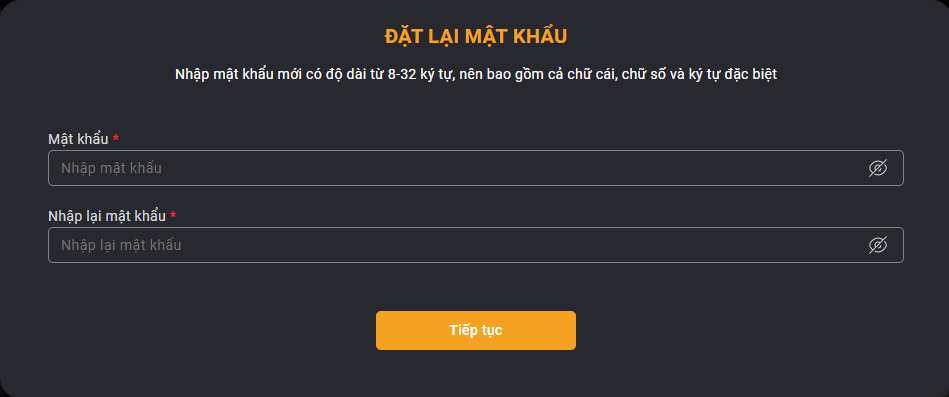The image size is (949, 397).
Task: Click the orange Tiếp tục button
Action: tap(476, 330)
